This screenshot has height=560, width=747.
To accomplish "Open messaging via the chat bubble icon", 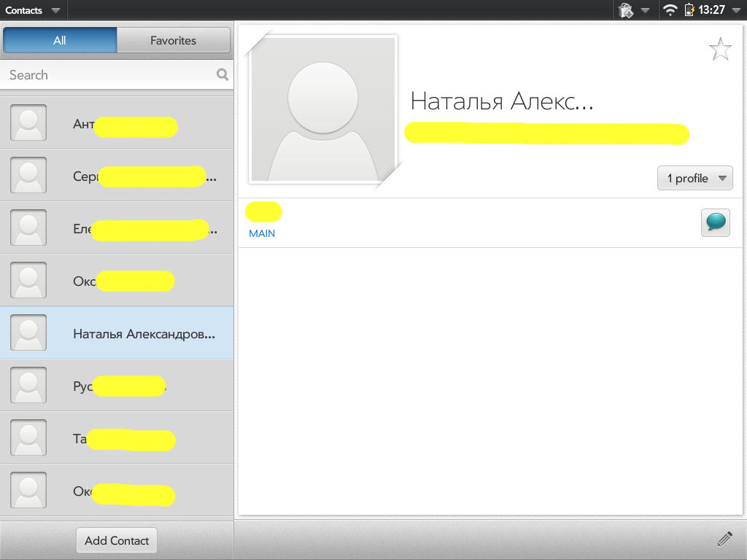I will point(715,222).
